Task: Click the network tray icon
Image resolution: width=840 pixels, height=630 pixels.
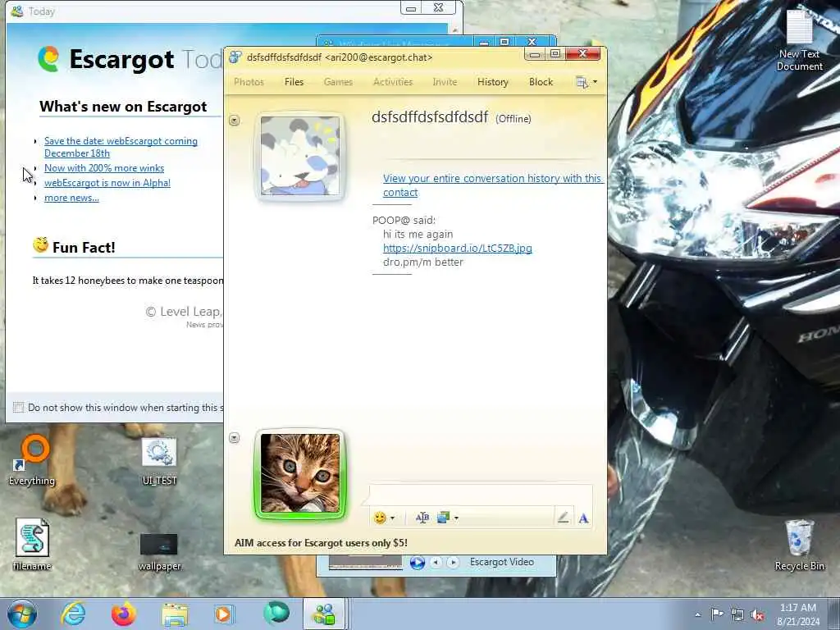Action: 737,615
